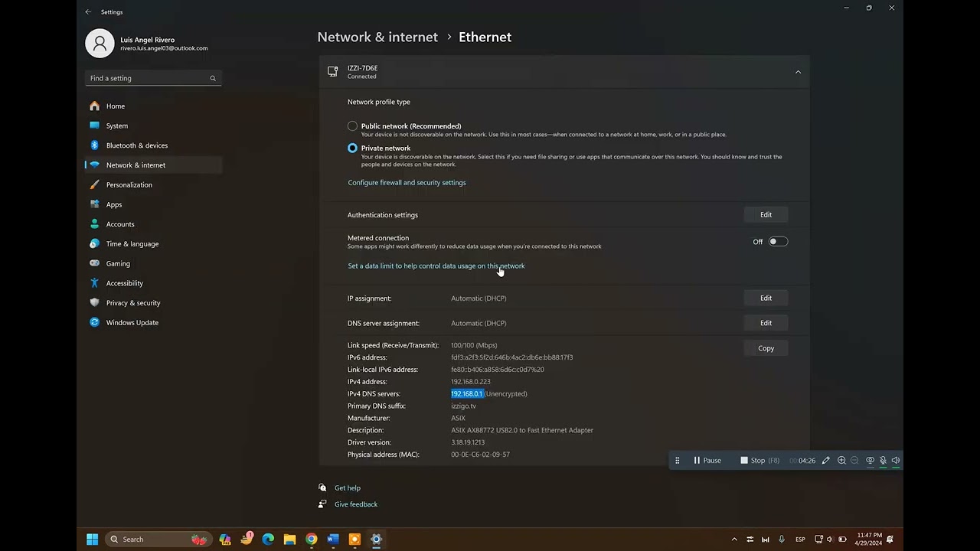Toggle the Metered connection switch
980x551 pixels.
click(x=778, y=242)
